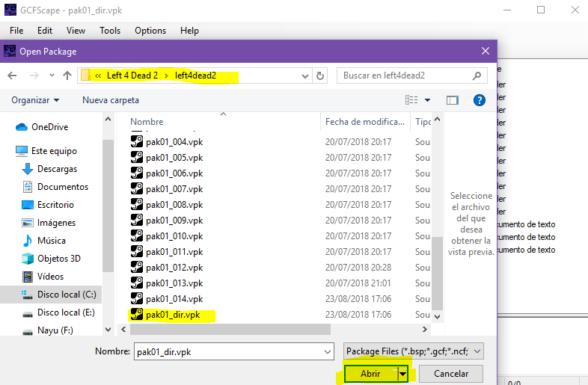Open the Objetos 3D folder

(51, 259)
